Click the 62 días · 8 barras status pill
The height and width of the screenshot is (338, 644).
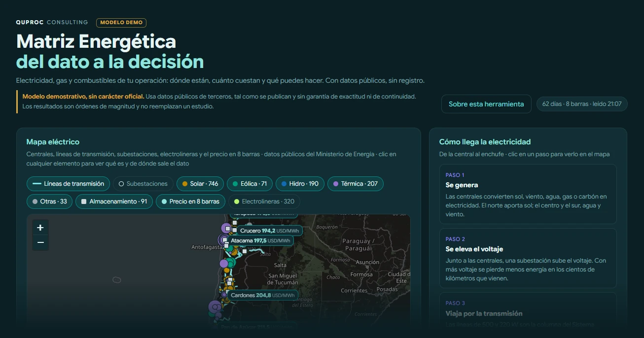(x=582, y=104)
